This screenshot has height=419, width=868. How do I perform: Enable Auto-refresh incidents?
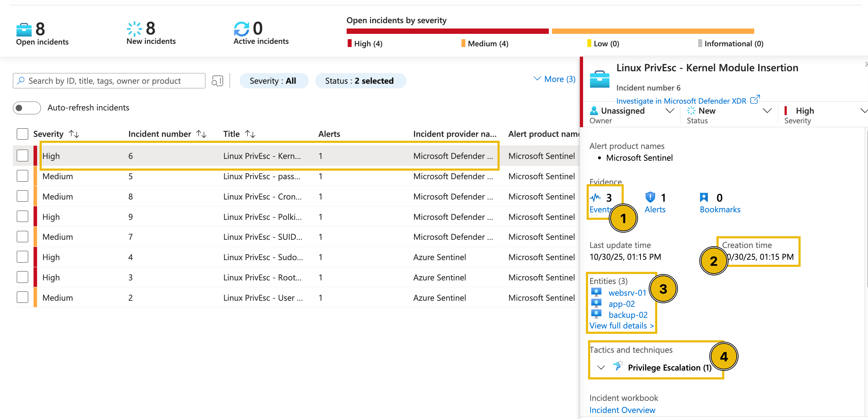tap(27, 108)
